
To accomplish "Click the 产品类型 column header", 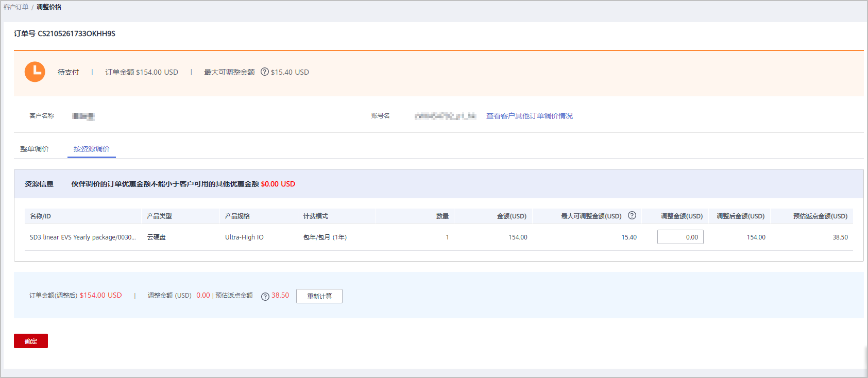I will [160, 216].
